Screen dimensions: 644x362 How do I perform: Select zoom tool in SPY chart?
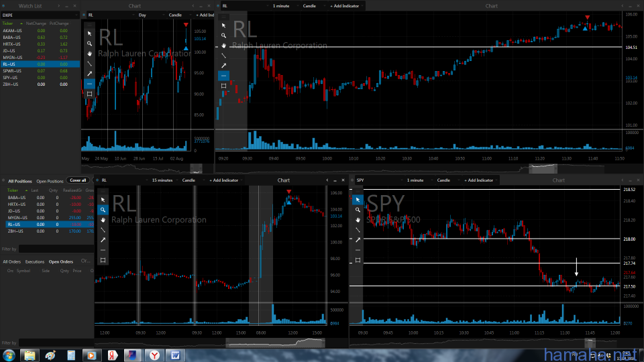pyautogui.click(x=358, y=210)
